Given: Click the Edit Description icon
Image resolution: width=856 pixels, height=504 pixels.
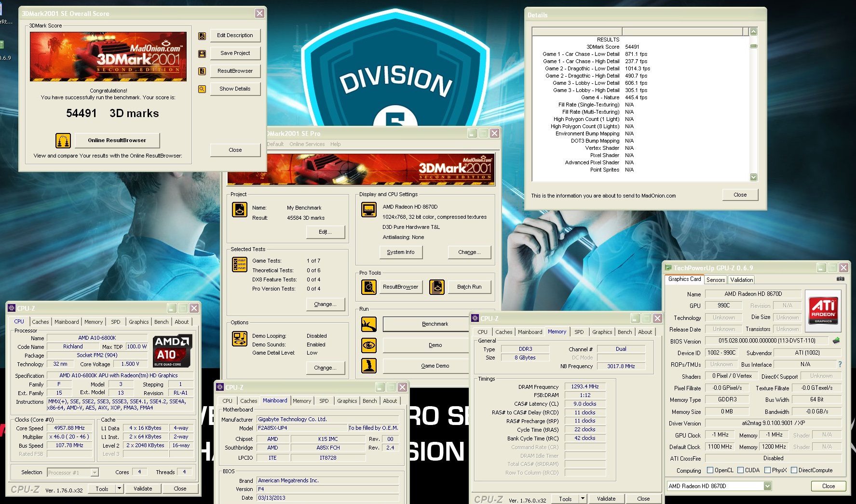Looking at the screenshot, I should pyautogui.click(x=202, y=36).
